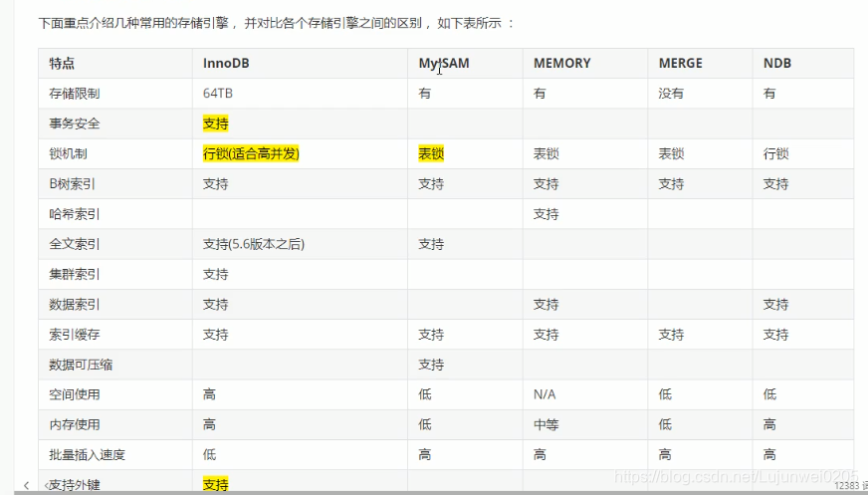Select the MyISAM column header
Image resolution: width=868 pixels, height=495 pixels.
[x=444, y=63]
